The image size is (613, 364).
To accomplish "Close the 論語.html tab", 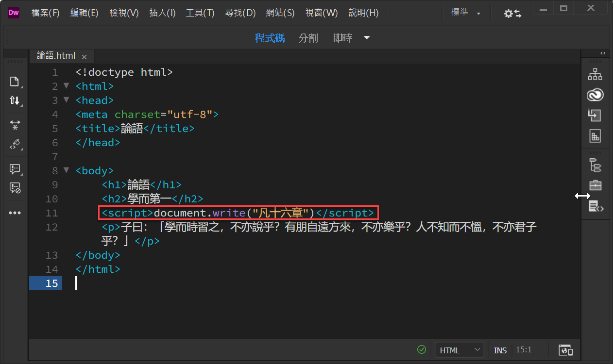I will 84,57.
